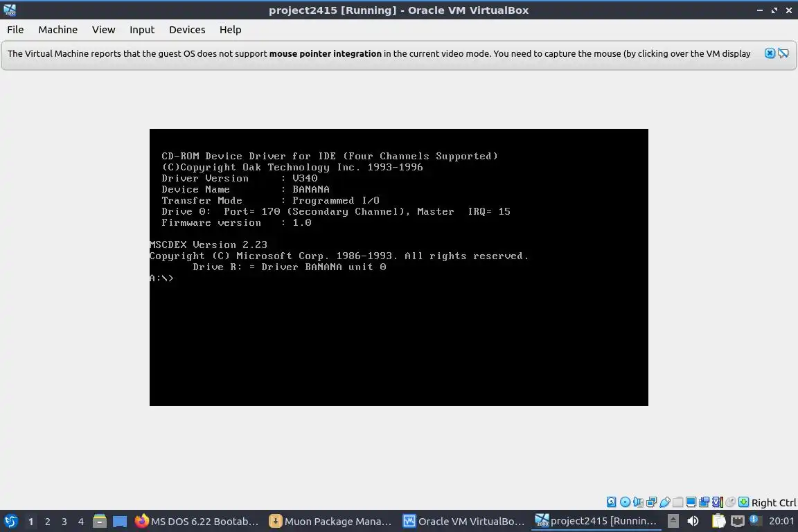This screenshot has width=798, height=532.
Task: Click the 20:01 clock
Action: point(781,521)
